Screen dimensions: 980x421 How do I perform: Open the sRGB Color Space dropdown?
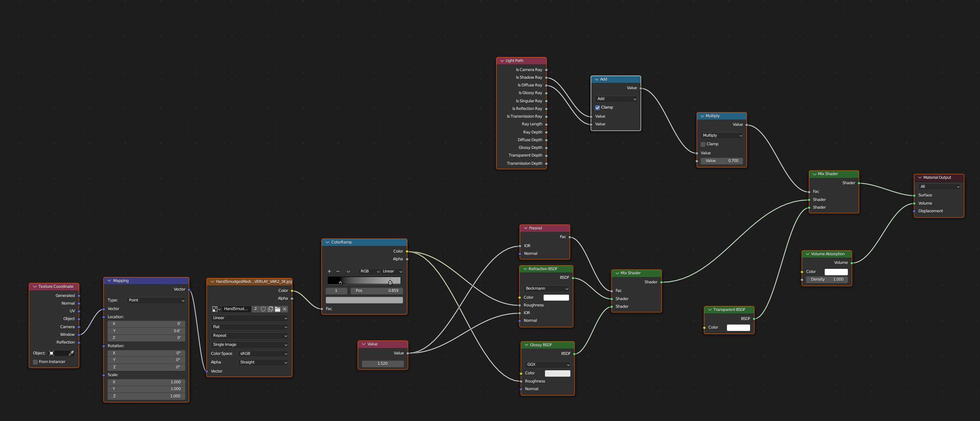coord(262,354)
